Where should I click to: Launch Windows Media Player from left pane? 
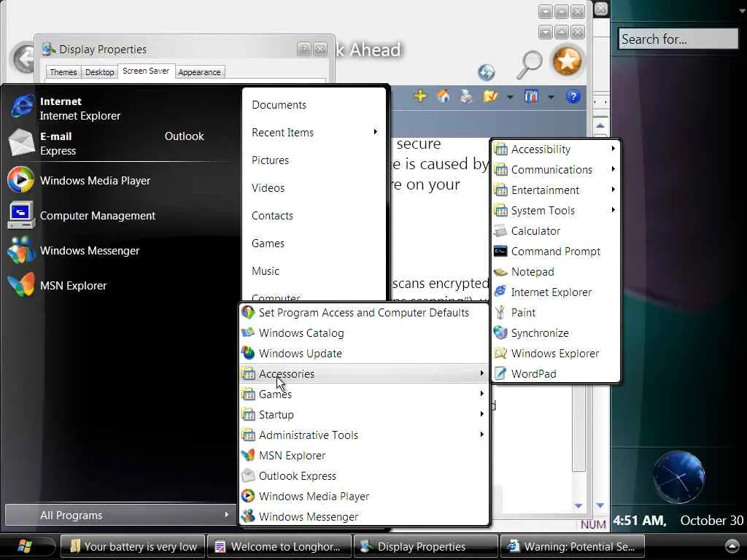119,181
